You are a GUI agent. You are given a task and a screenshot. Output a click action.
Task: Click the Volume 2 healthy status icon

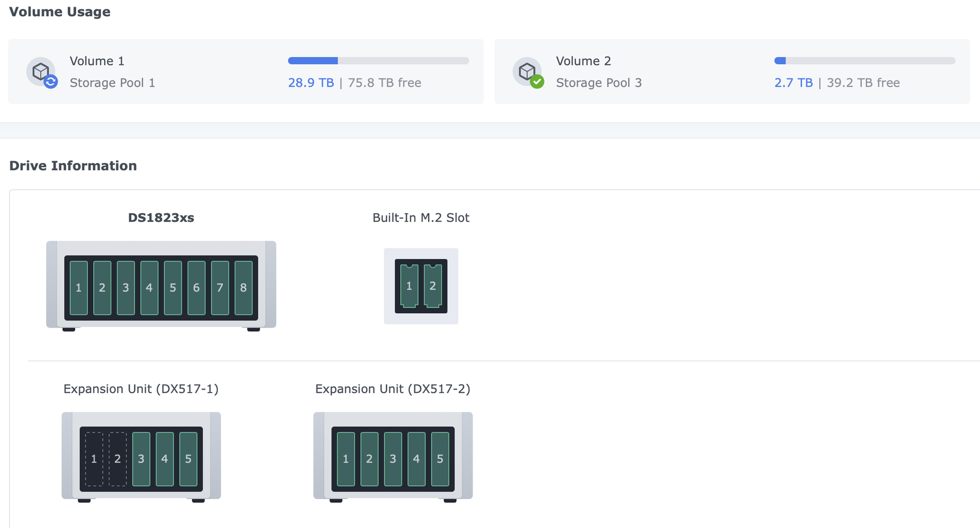(537, 82)
